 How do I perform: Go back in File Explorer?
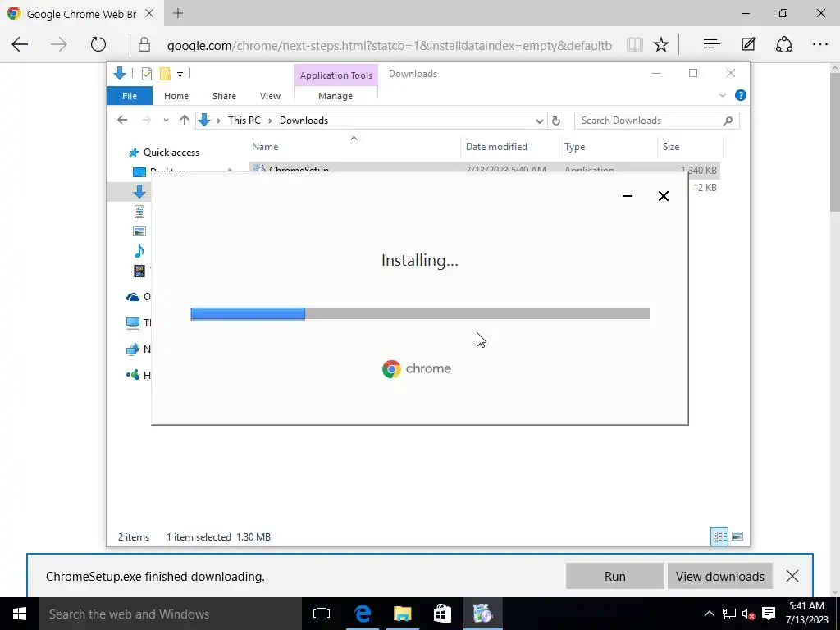click(122, 120)
